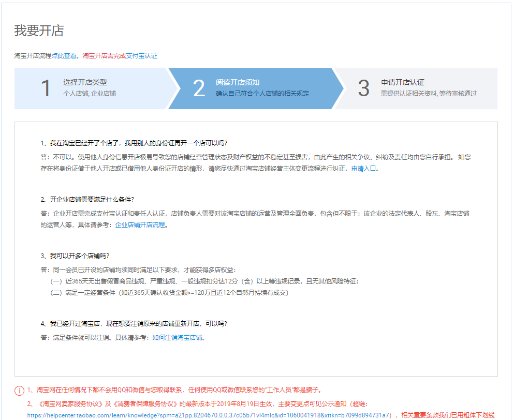Open the 申请入口 link
This screenshot has width=514, height=420.
(x=364, y=169)
